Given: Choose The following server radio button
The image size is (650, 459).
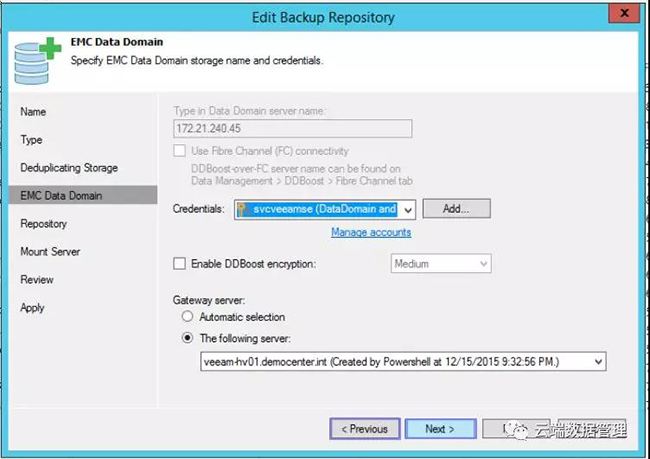Looking at the screenshot, I should click(187, 338).
